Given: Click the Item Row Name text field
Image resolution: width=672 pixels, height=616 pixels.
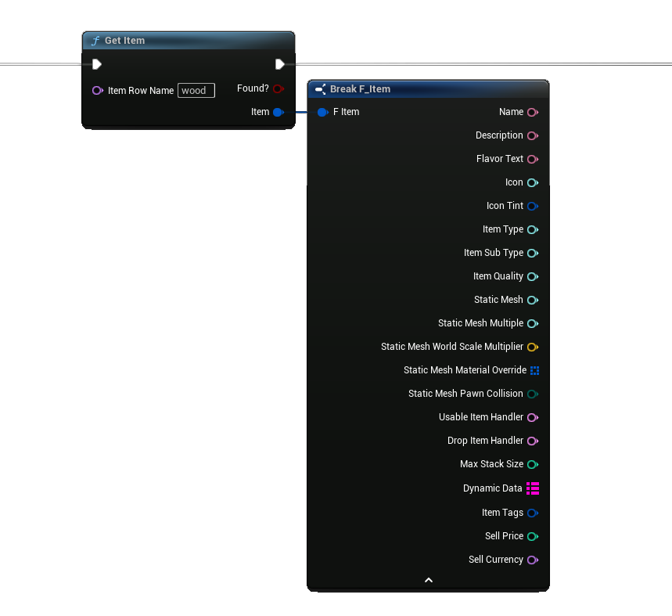Looking at the screenshot, I should pyautogui.click(x=196, y=90).
